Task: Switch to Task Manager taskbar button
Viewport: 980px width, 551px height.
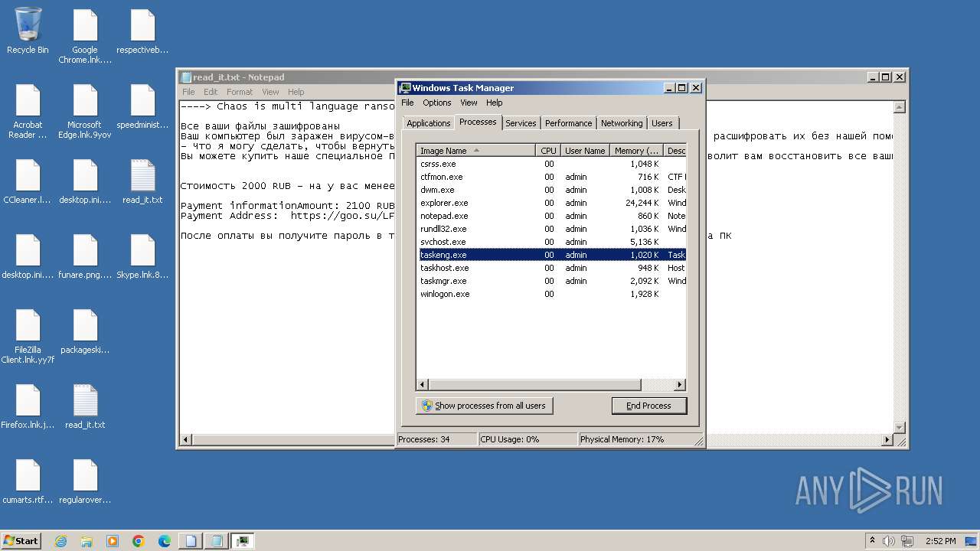Action: 243,541
